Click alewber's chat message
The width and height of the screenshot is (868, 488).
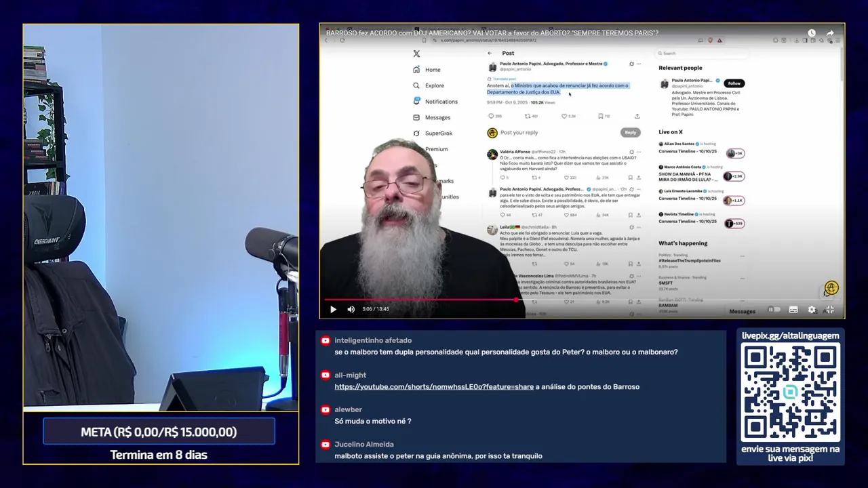pyautogui.click(x=372, y=421)
